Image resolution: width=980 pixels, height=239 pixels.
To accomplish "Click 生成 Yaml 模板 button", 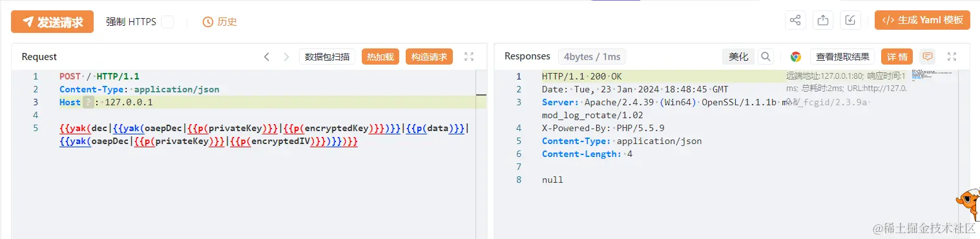I will [x=923, y=20].
